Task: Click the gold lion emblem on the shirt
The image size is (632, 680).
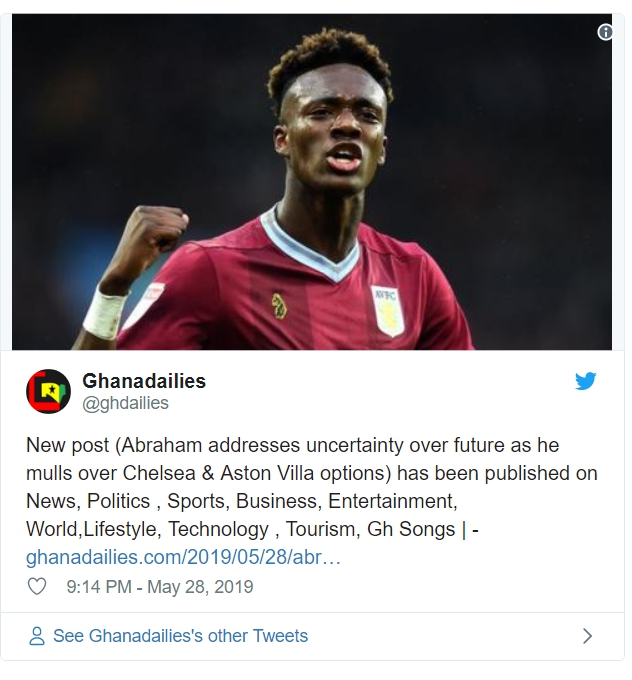Action: click(279, 305)
